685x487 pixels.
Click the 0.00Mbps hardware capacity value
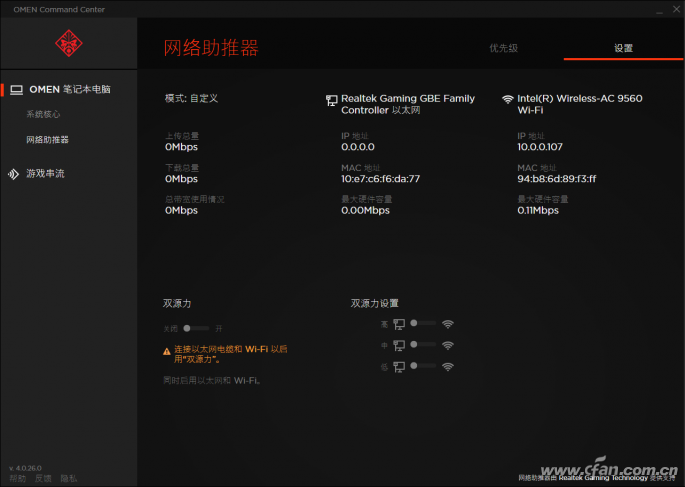365,211
